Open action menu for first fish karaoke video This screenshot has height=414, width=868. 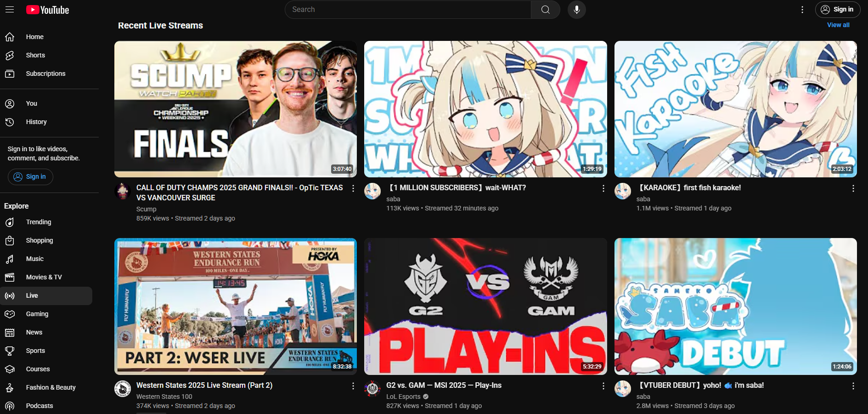pyautogui.click(x=853, y=188)
